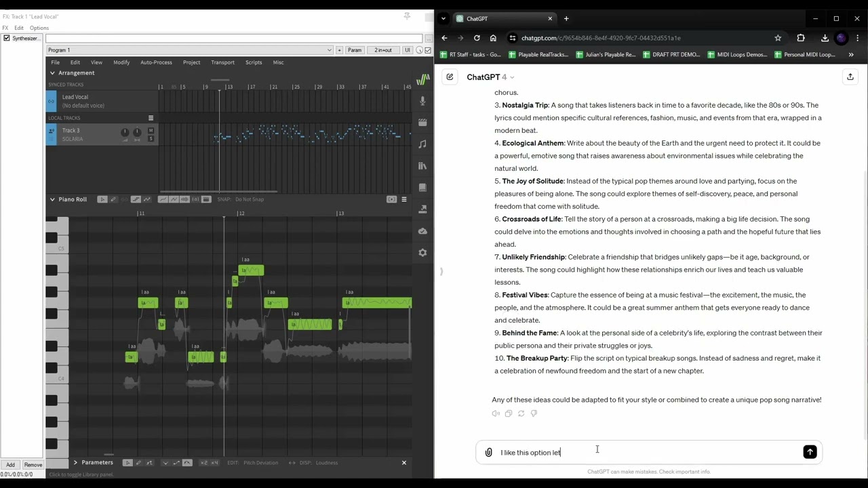Click the share icon in ChatGPT header

pyautogui.click(x=850, y=77)
